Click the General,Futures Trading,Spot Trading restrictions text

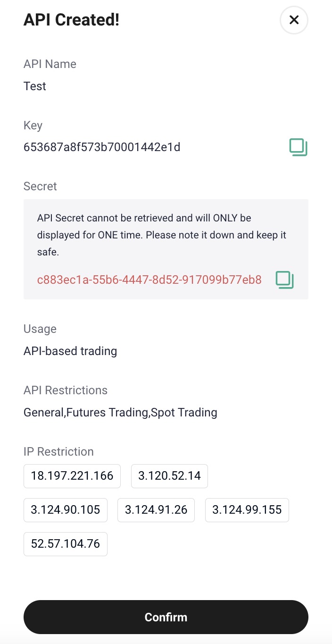coord(120,413)
